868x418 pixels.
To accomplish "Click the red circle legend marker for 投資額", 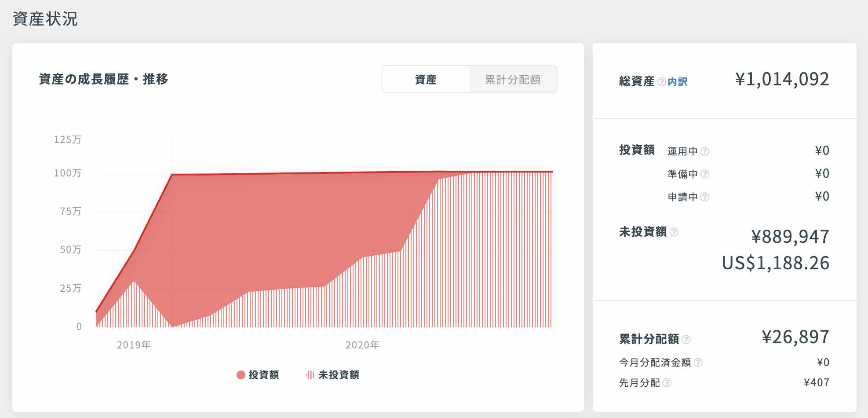I will (241, 375).
